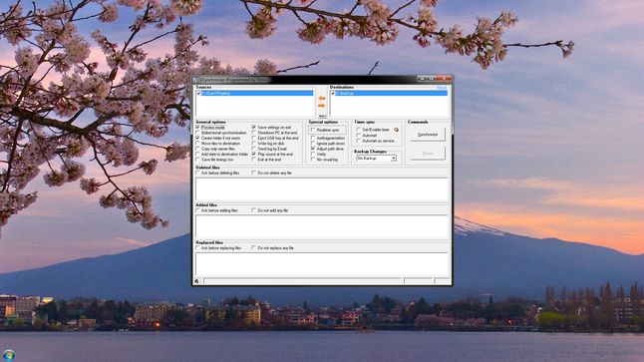Enable Bidirectional synchronization checkbox

[197, 133]
